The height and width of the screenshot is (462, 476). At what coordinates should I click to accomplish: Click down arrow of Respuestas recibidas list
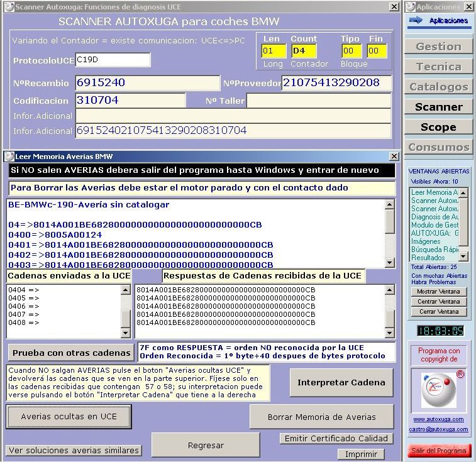point(389,333)
